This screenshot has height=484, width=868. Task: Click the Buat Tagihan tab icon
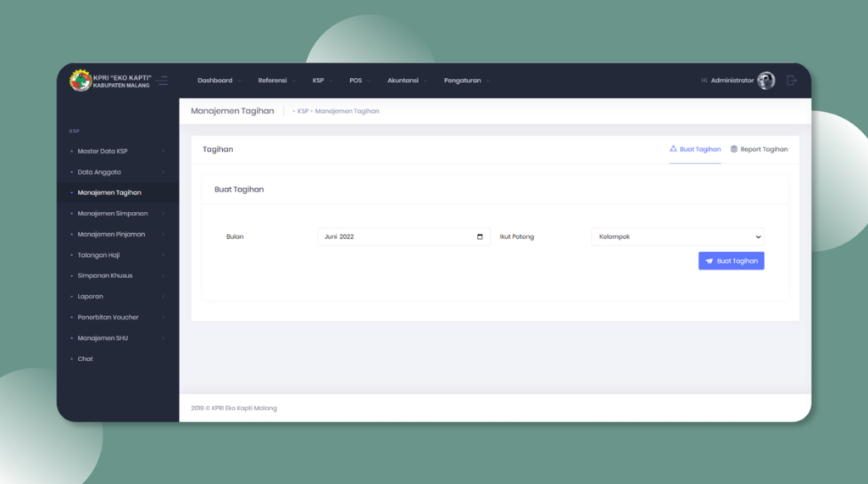pos(673,149)
